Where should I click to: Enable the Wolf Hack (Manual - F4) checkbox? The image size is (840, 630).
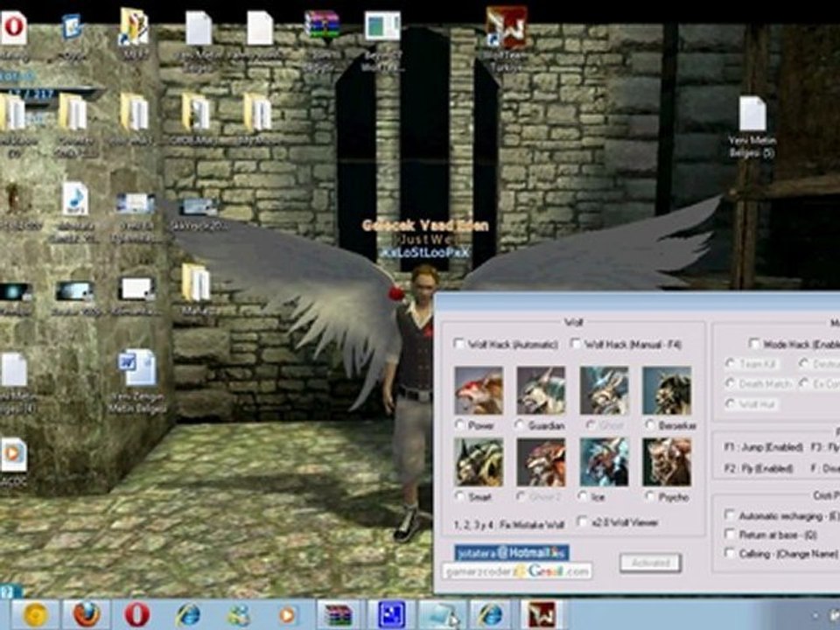click(576, 343)
